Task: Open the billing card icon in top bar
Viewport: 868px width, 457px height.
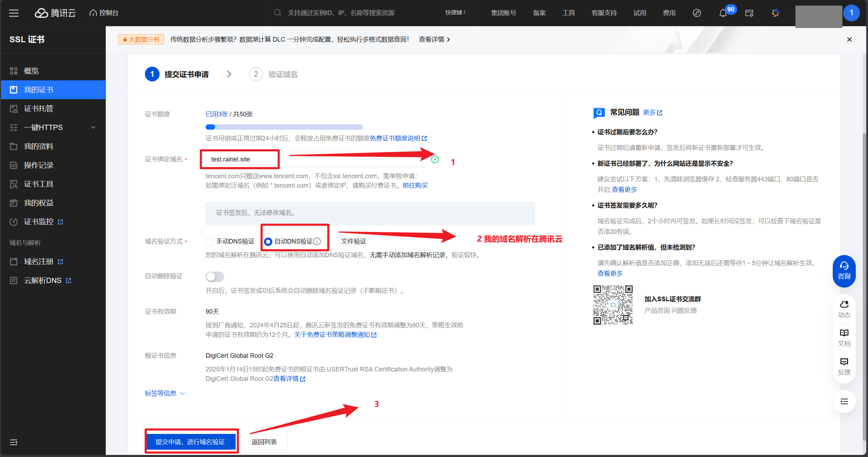Action: point(749,13)
